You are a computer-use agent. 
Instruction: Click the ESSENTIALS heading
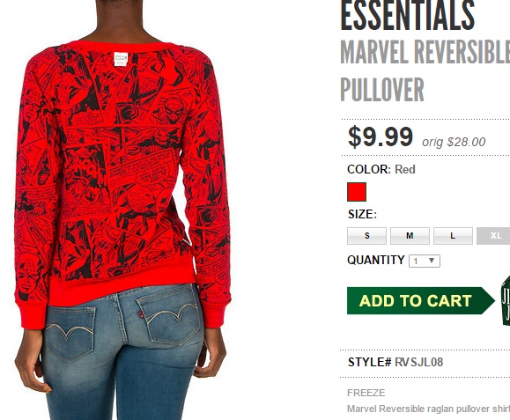point(408,15)
